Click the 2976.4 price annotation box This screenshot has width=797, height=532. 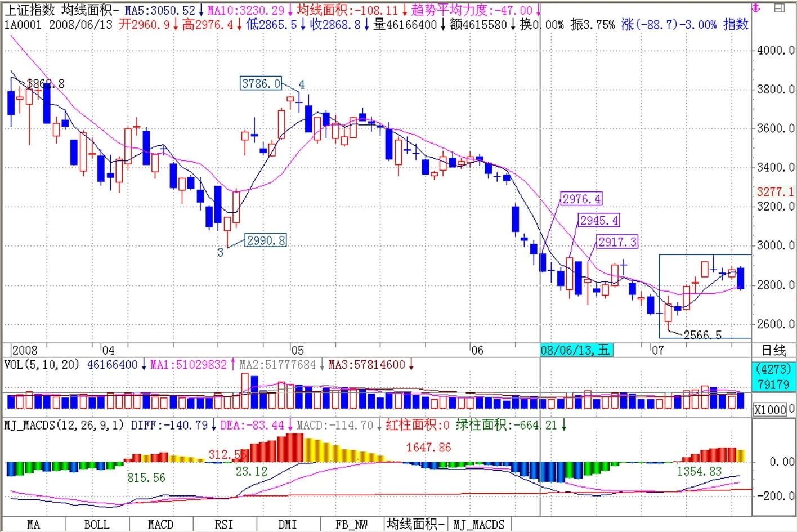(x=581, y=199)
